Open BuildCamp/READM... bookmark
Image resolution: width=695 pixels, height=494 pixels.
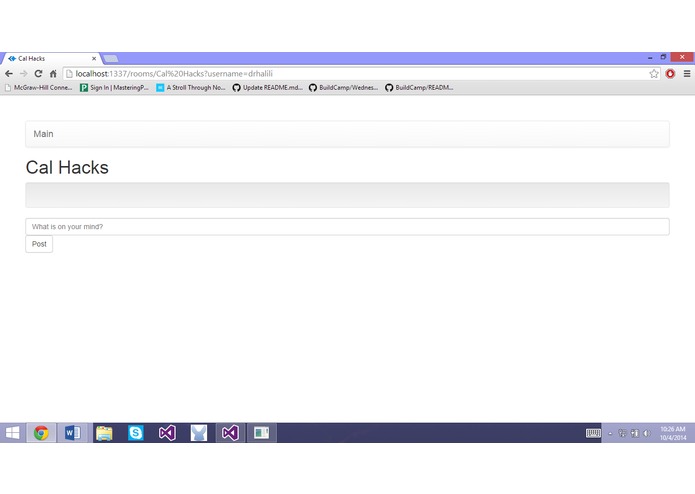pyautogui.click(x=419, y=88)
